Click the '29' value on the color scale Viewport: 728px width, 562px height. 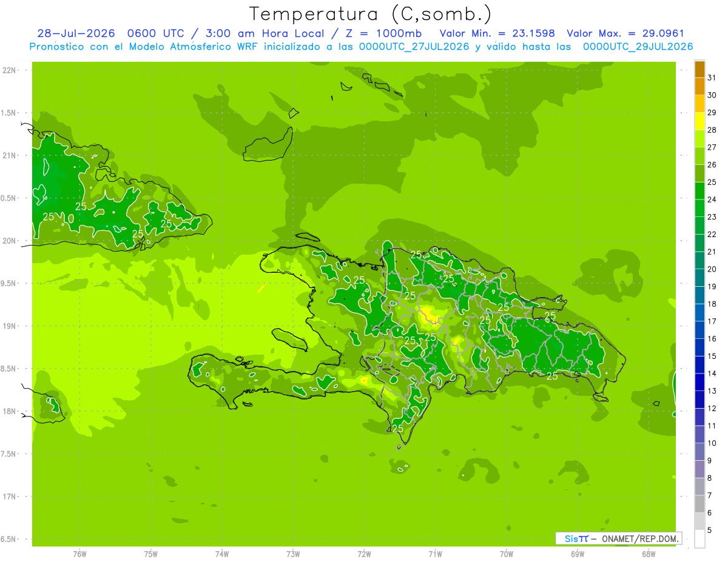pos(712,112)
